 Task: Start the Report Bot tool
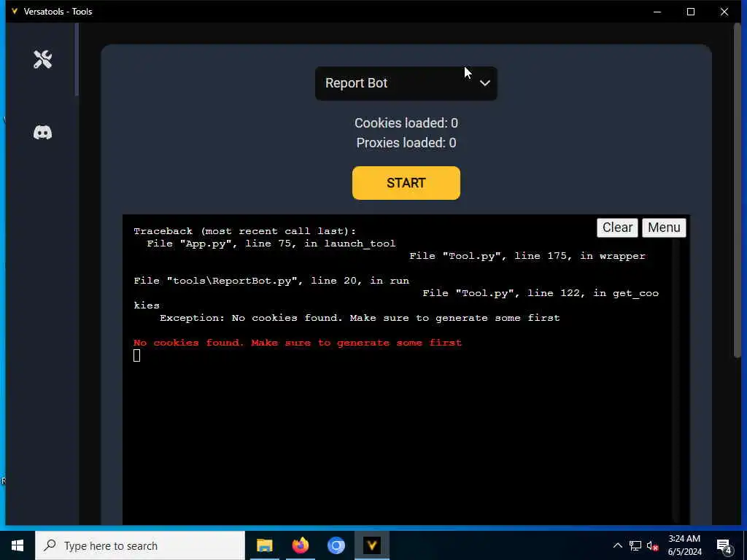pyautogui.click(x=406, y=183)
